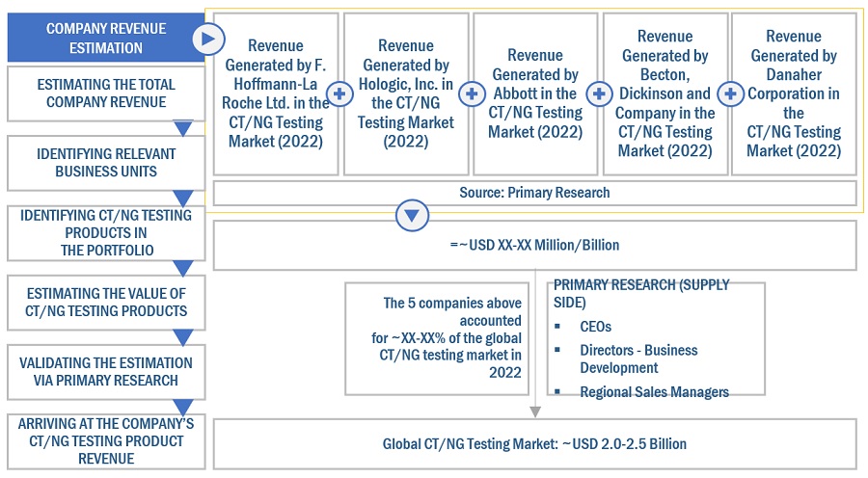Click the play arrow beside Company Revenue Estimation
This screenshot has height=478, width=868.
pyautogui.click(x=207, y=39)
